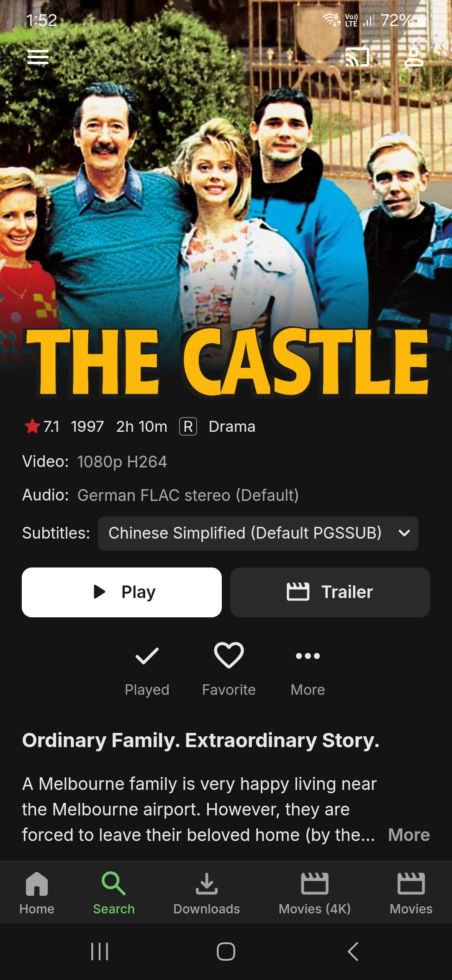Tap the cast to device icon
This screenshot has height=980, width=452.
[357, 57]
